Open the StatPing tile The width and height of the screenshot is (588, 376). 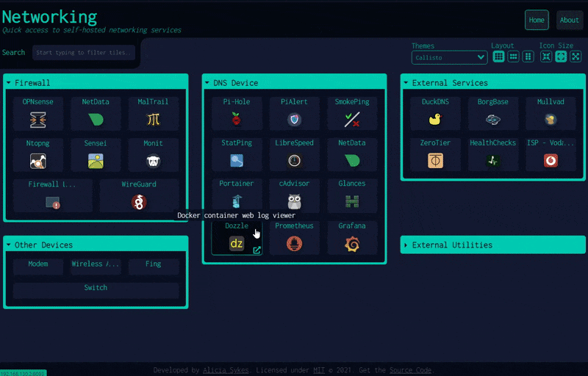click(x=236, y=154)
